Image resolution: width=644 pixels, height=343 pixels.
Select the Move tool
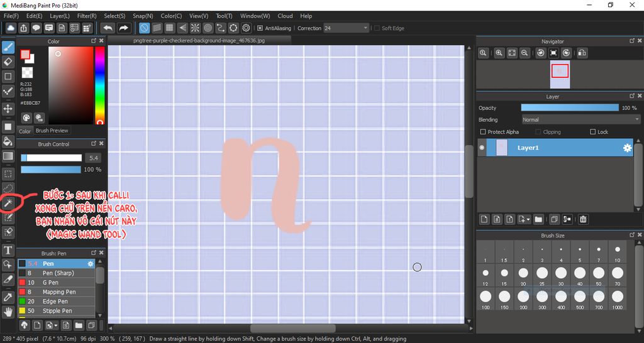click(x=8, y=109)
